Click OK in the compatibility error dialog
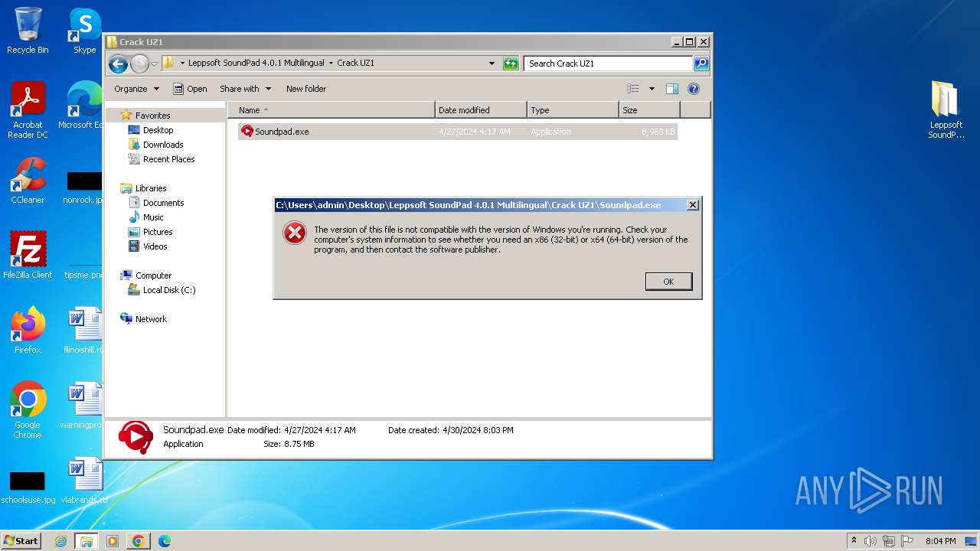 pos(668,282)
